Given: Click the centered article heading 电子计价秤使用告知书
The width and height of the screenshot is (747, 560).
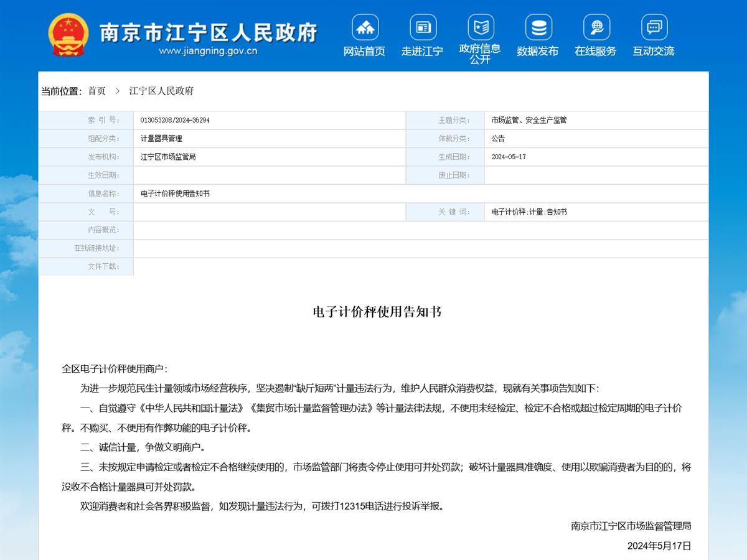Looking at the screenshot, I should click(x=377, y=312).
